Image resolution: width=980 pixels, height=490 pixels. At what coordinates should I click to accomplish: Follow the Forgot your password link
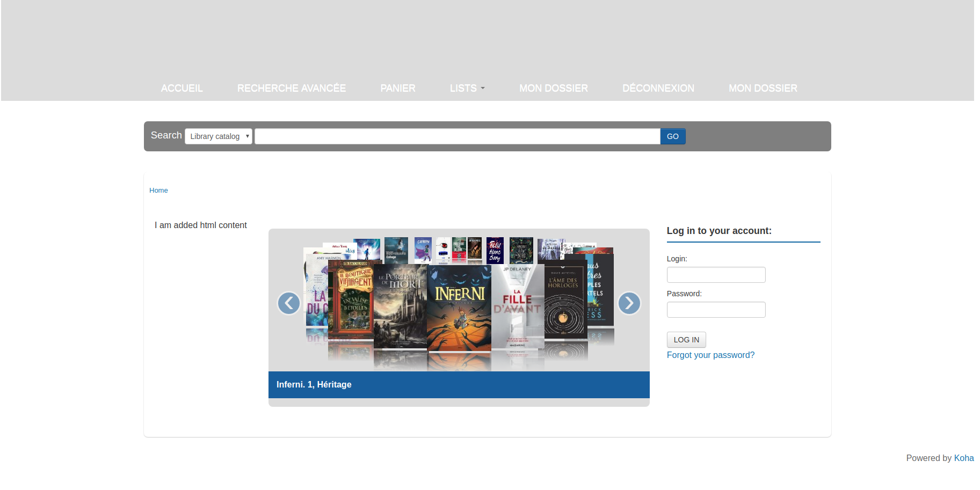710,355
